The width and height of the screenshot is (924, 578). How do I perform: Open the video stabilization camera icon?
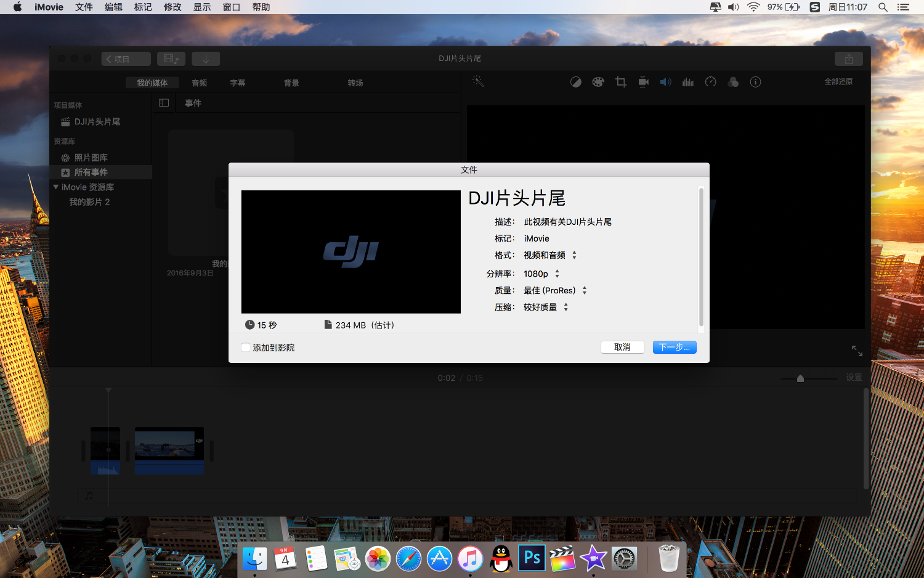(644, 82)
